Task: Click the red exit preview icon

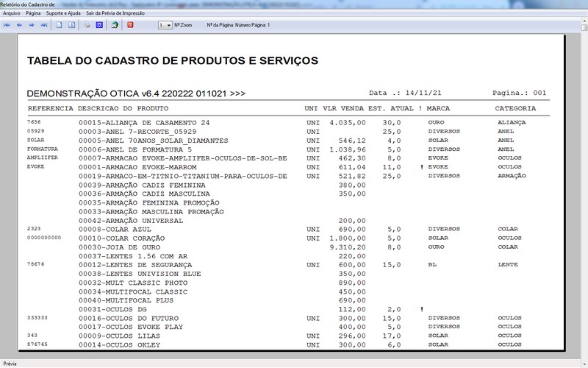Action: (130, 25)
